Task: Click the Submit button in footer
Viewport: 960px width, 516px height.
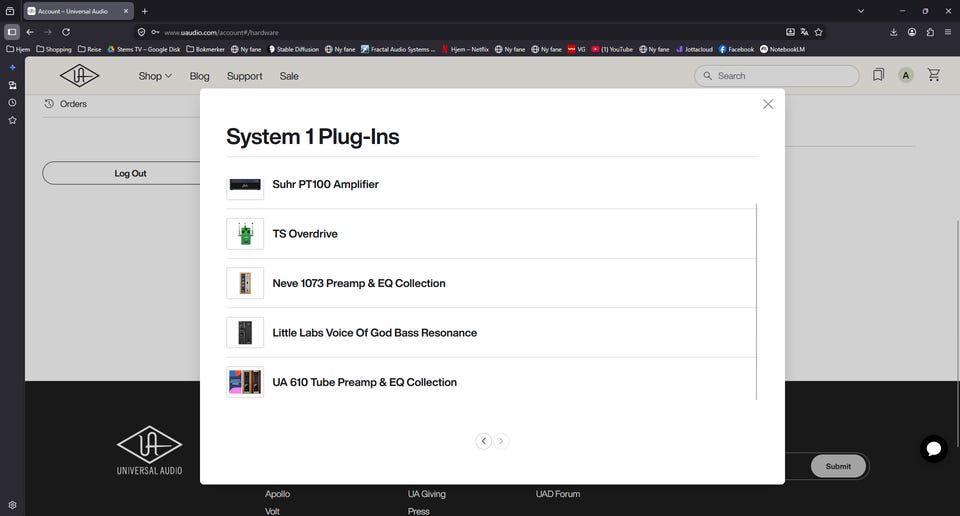Action: [838, 466]
